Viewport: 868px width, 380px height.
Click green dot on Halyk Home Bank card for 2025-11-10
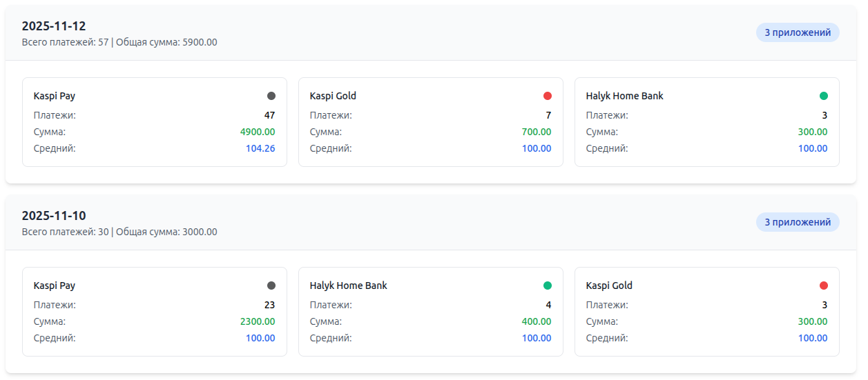548,286
